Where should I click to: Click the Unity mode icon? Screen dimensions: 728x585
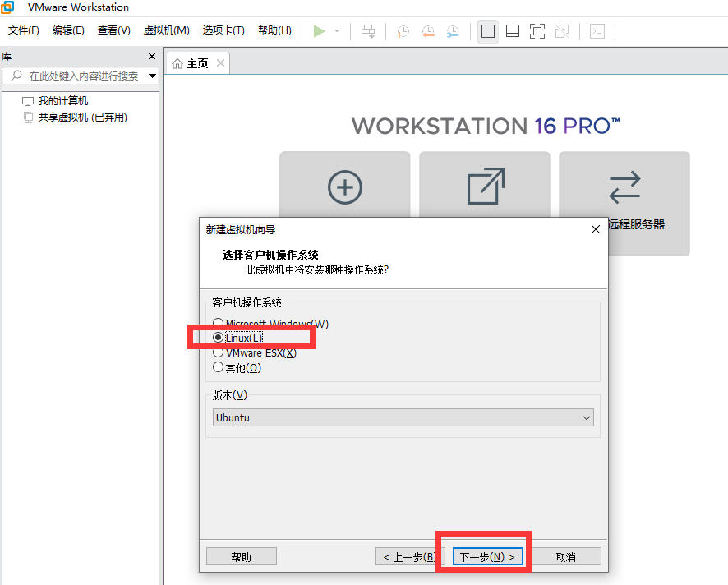coord(562,31)
